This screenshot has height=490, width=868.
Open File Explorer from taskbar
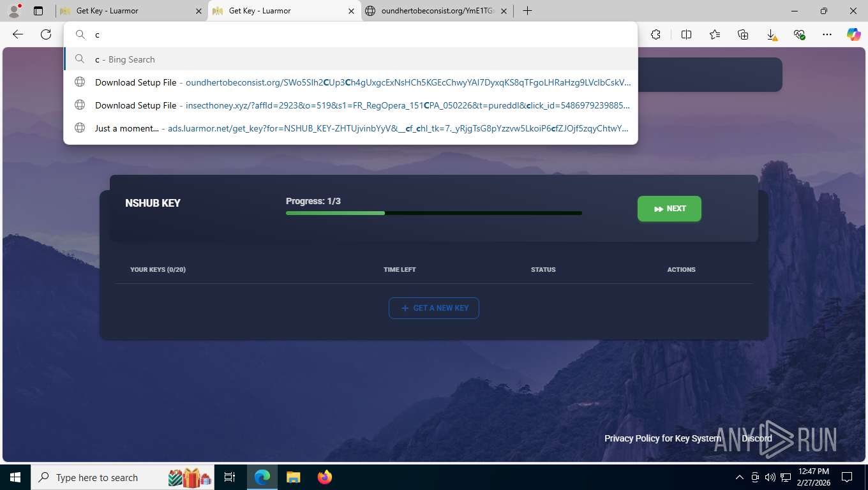pos(293,477)
